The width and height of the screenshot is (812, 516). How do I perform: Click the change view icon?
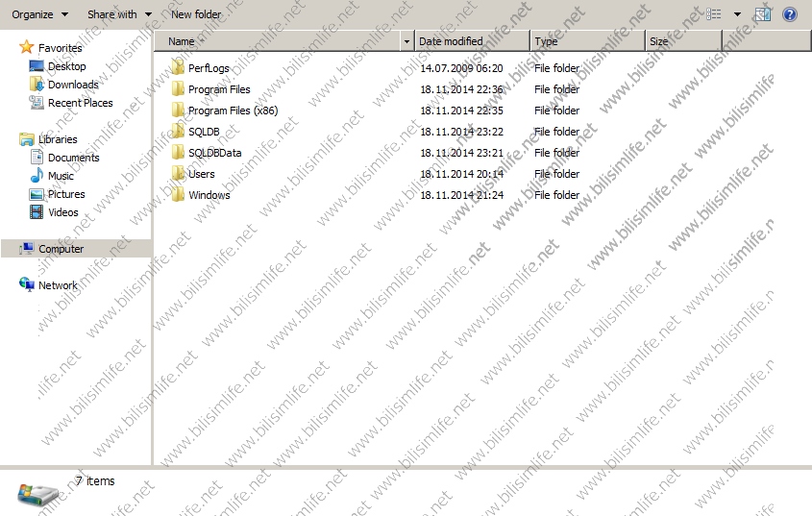714,14
